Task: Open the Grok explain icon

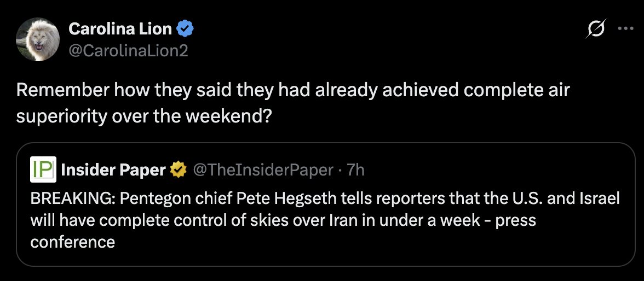Action: (596, 30)
